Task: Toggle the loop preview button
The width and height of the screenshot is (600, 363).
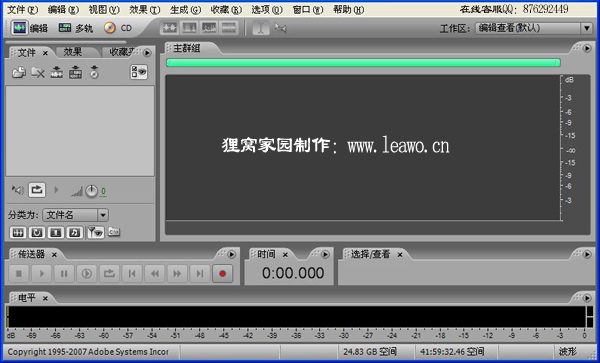Action: 37,190
